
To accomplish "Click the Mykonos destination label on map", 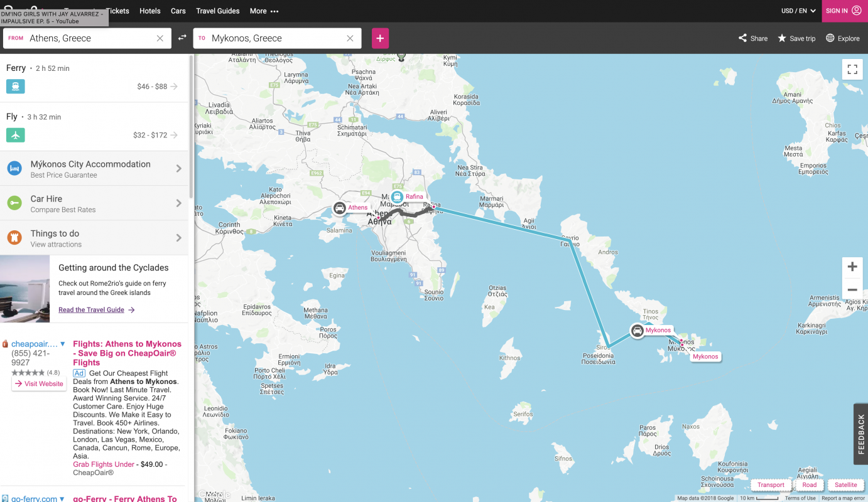I will tap(705, 356).
